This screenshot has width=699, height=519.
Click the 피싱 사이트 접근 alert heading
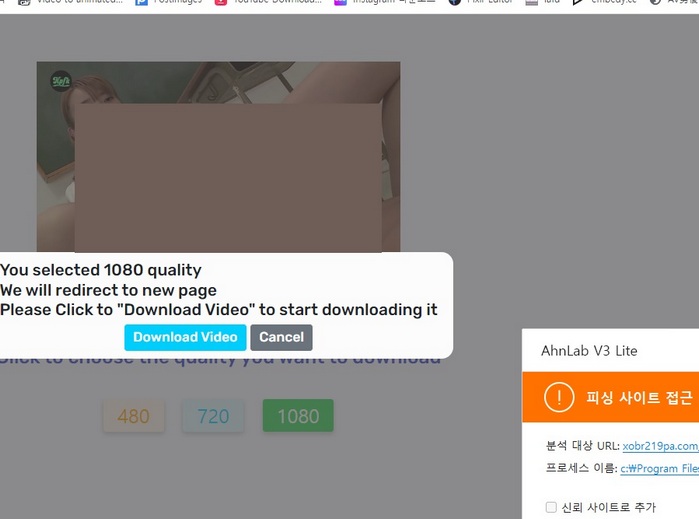click(x=639, y=397)
